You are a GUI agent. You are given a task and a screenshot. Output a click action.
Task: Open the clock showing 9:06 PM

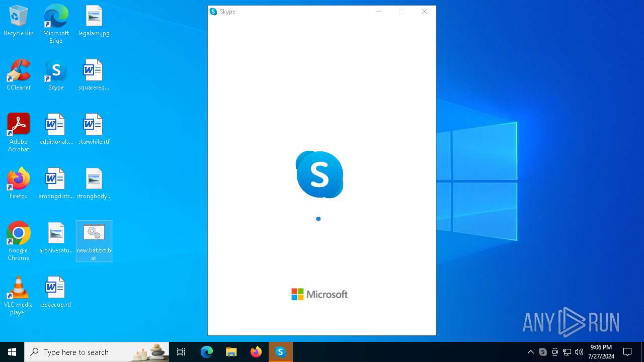click(x=601, y=352)
